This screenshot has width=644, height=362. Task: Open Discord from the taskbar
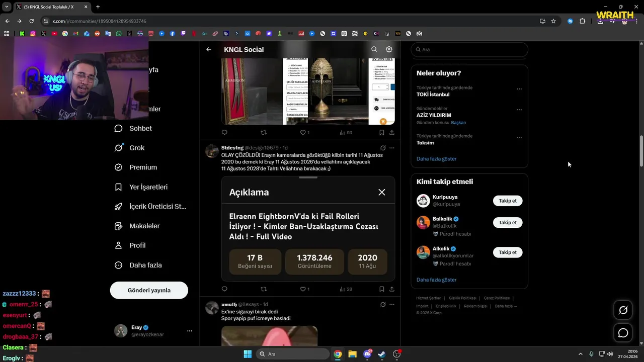(367, 354)
